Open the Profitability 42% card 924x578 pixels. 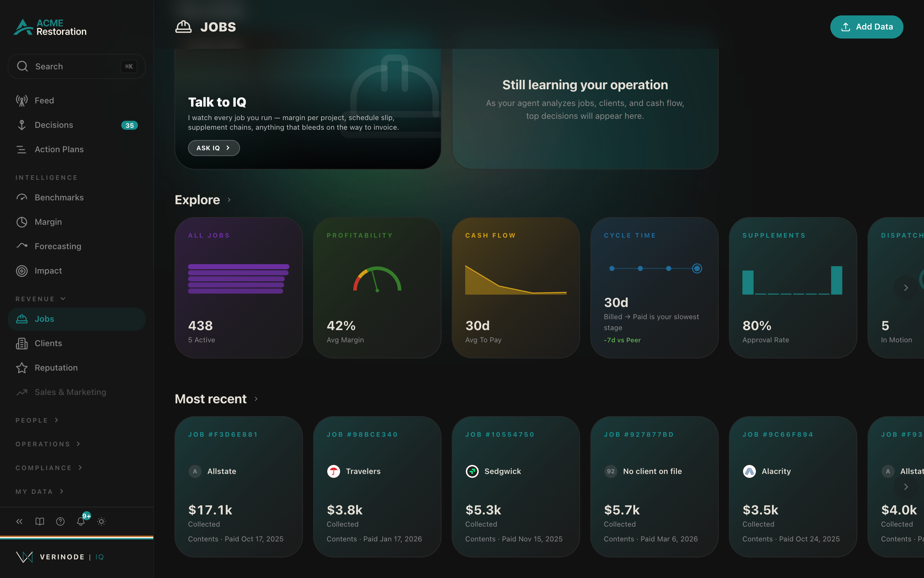(x=377, y=287)
